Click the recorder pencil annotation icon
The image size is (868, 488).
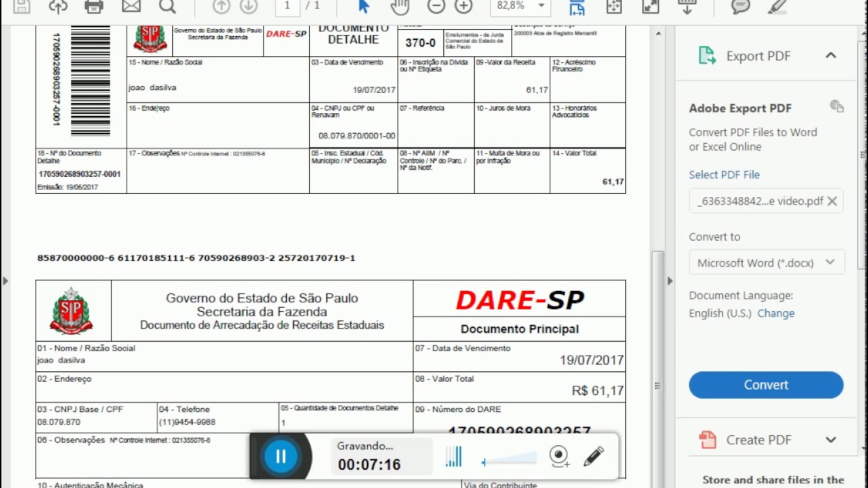(593, 456)
